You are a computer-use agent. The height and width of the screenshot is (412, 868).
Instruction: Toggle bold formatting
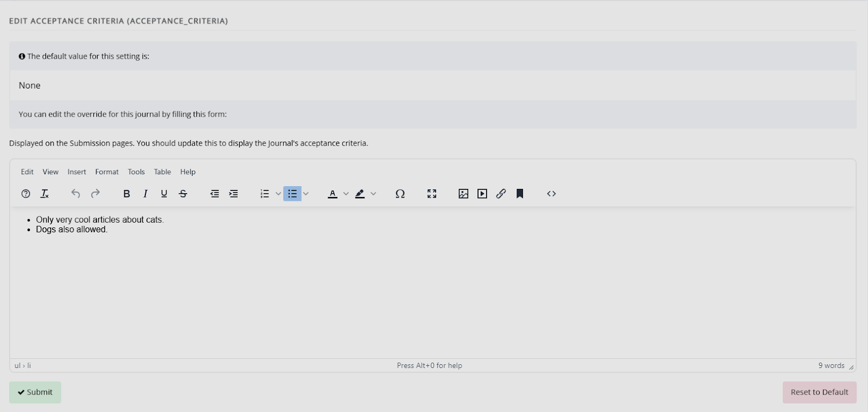(126, 194)
